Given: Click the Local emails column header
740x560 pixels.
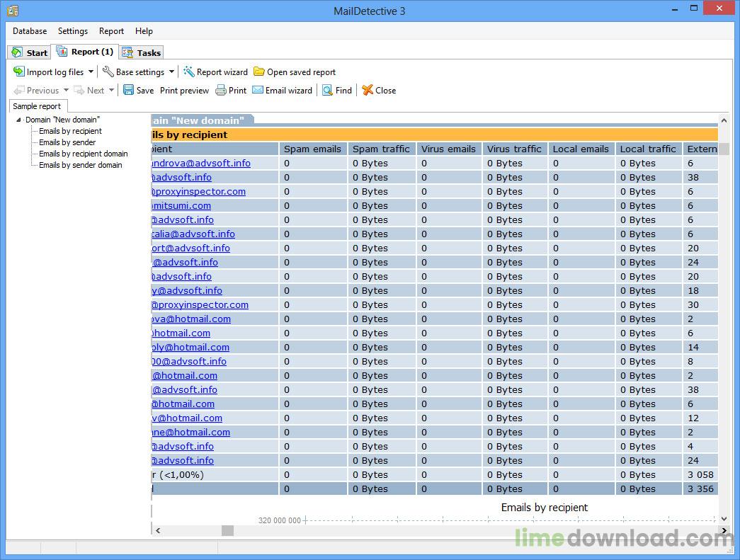Looking at the screenshot, I should [x=581, y=149].
